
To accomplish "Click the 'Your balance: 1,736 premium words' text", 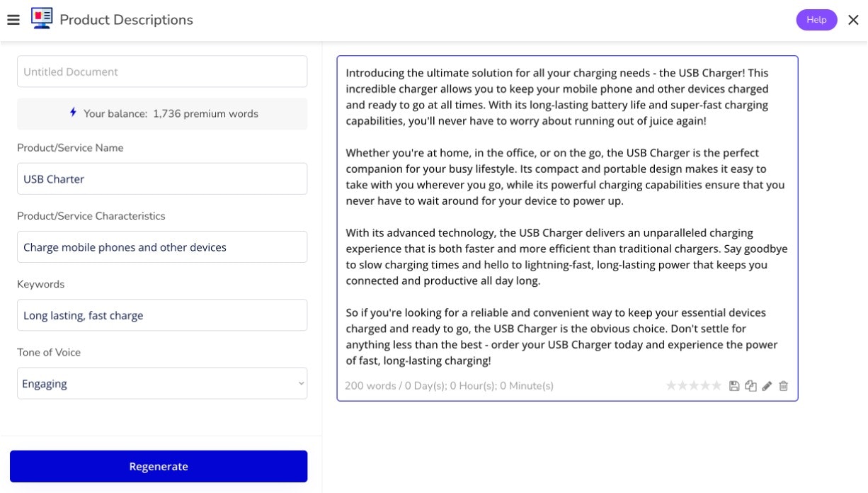I will (171, 113).
